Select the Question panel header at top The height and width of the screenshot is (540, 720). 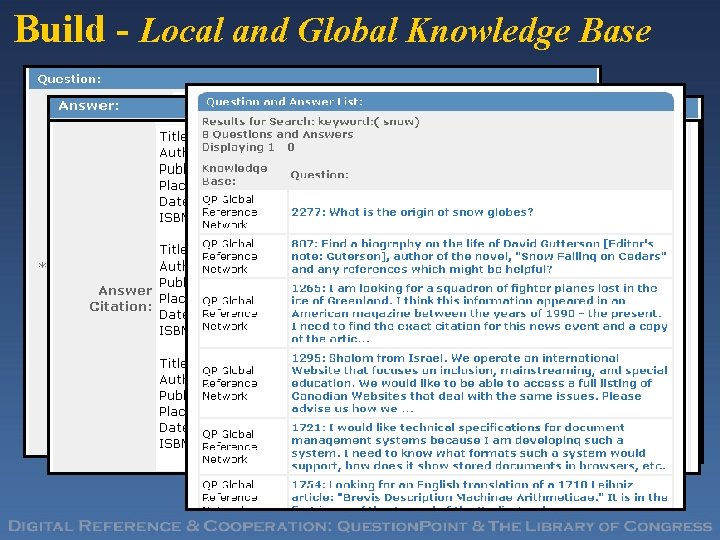(x=69, y=79)
